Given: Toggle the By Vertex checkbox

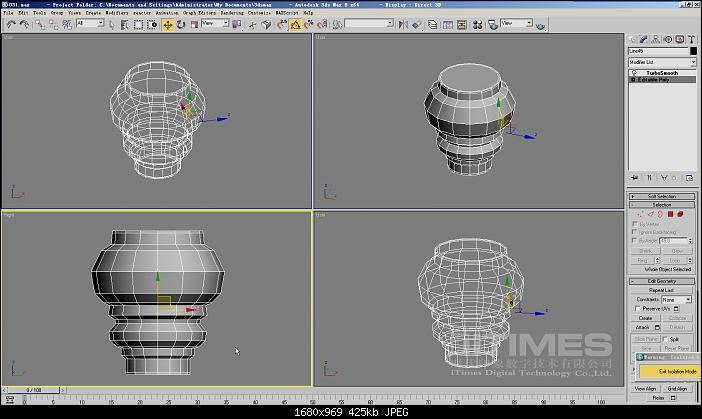Looking at the screenshot, I should coord(637,225).
